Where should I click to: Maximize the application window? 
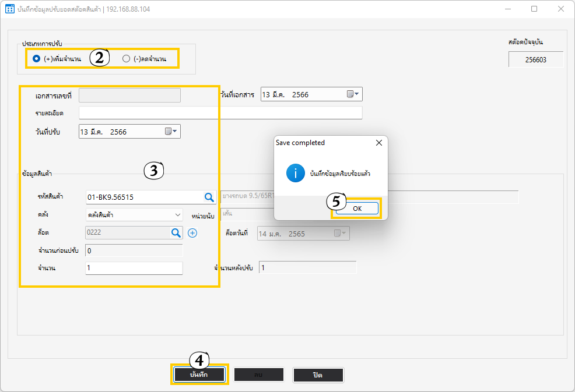click(534, 9)
